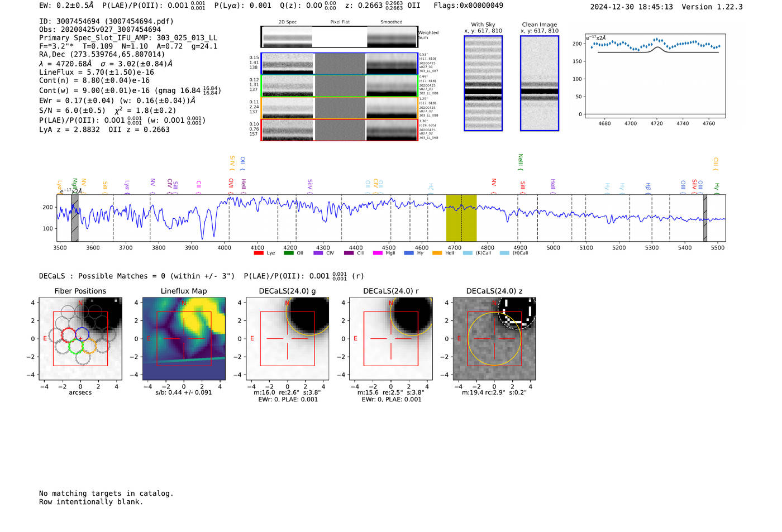Click the blue fiber circle in Fiber Positions
Image resolution: width=782 pixels, height=532 pixels.
point(82,334)
